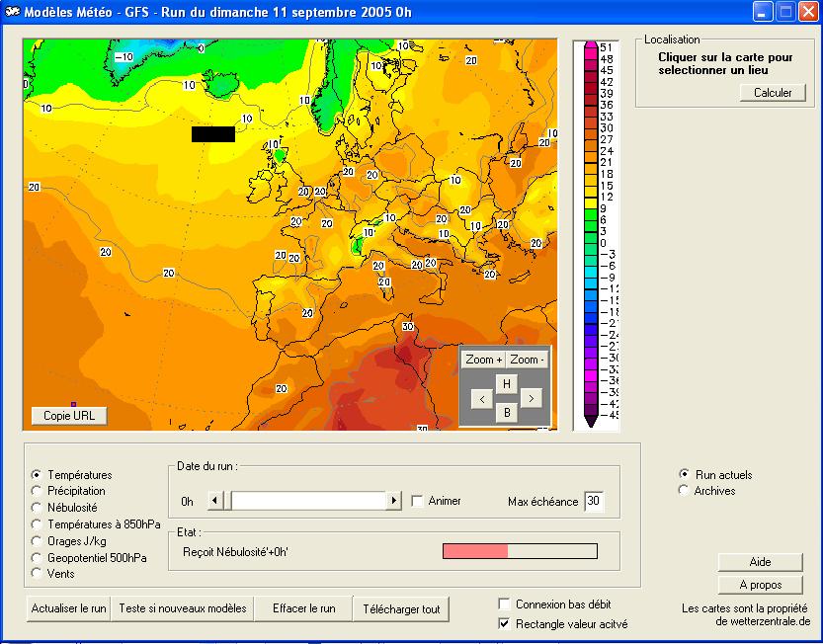Click the Copie URL button

pyautogui.click(x=69, y=416)
